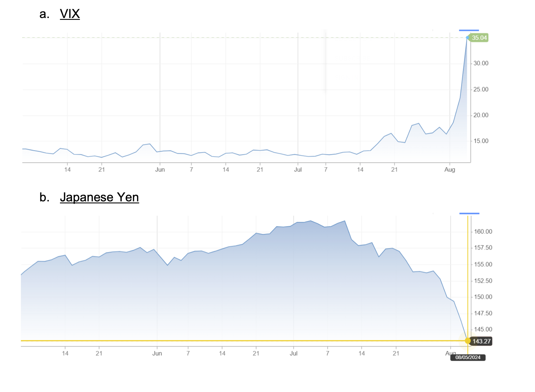Screen dimensions: 535x392
Task: Click the blue bar above the VIX chart
Action: [x=469, y=30]
